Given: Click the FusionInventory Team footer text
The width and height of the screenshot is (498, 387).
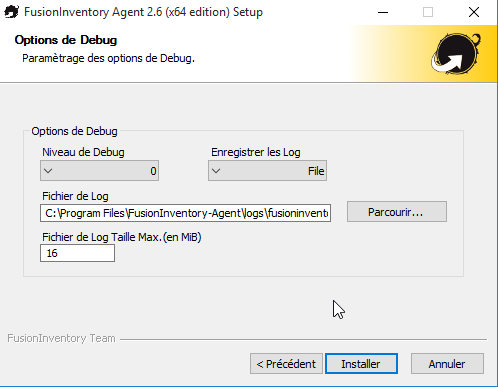Looking at the screenshot, I should 61,338.
